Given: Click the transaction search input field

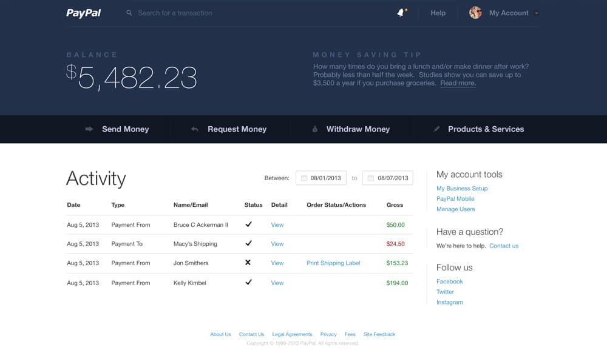Looking at the screenshot, I should (176, 13).
